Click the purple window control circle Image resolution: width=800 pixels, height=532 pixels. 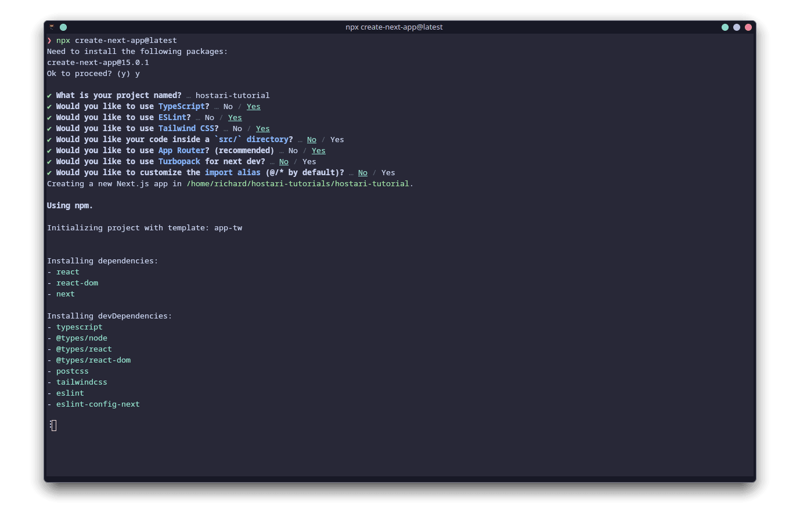pos(736,27)
